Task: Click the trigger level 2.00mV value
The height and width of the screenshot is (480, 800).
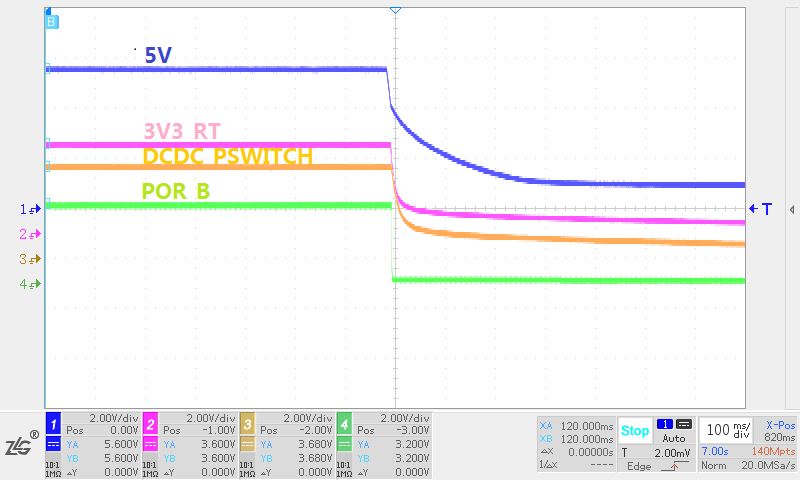Action: [x=672, y=452]
